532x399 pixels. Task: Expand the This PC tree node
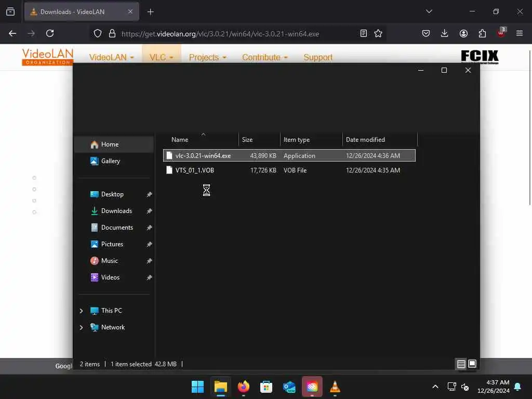tap(81, 311)
